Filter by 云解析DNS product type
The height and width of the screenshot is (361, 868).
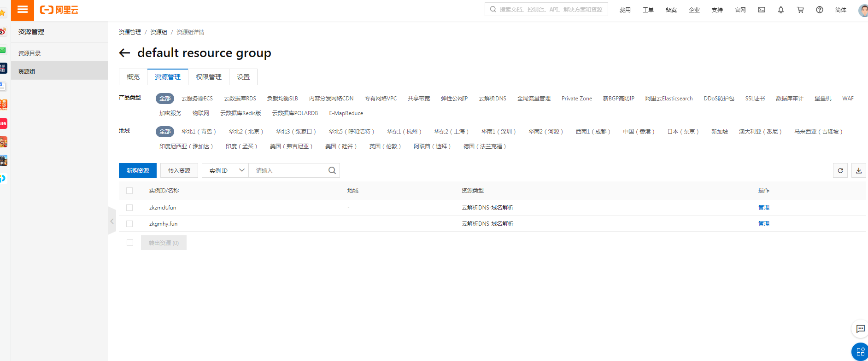point(493,99)
